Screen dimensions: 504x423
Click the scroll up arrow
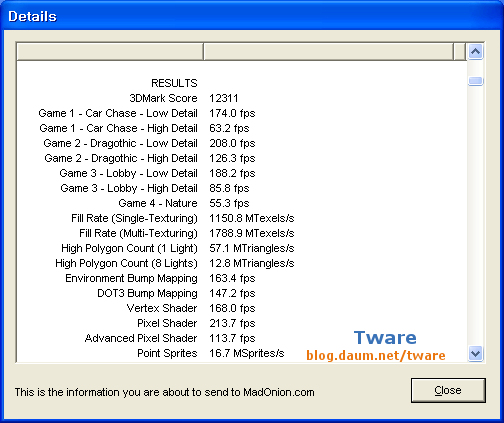point(475,52)
